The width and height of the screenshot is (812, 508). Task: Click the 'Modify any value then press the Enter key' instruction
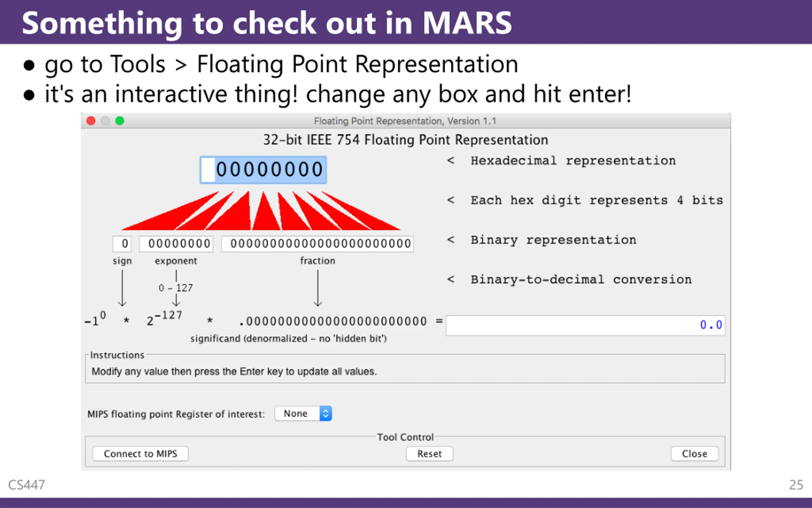pos(234,371)
